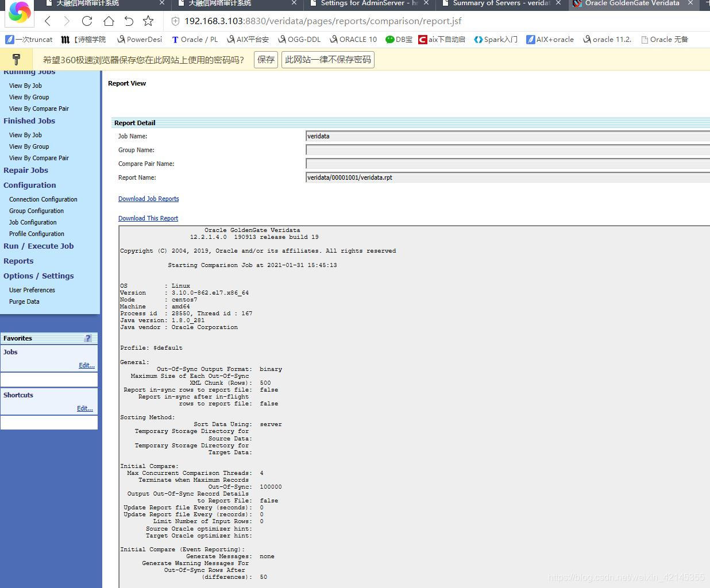Switch to first 天融信网络审计系统 tab

(88, 3)
